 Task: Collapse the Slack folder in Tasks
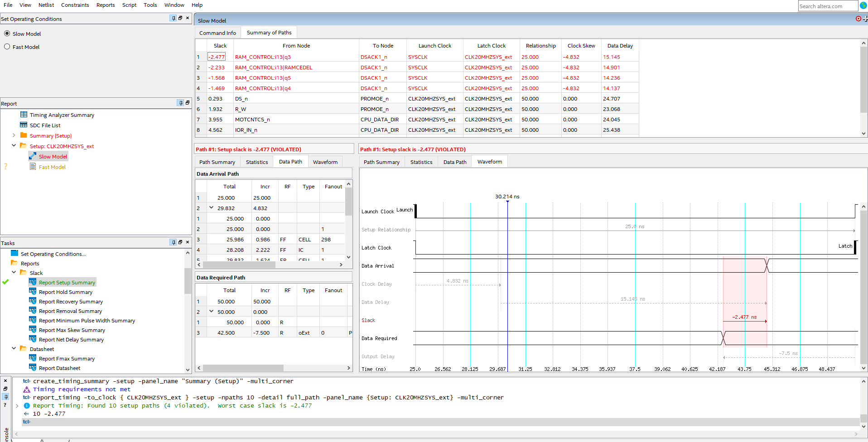click(x=14, y=273)
